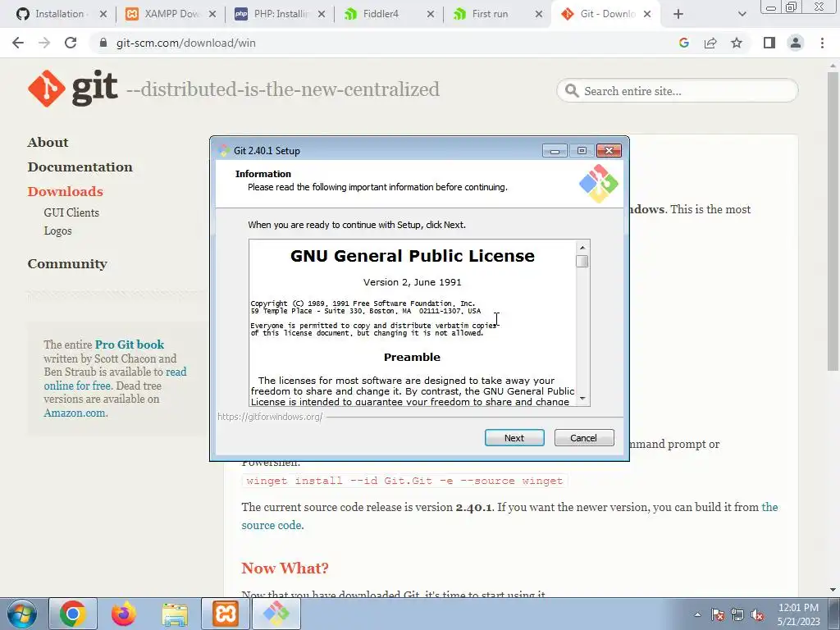Open GUI Clients sublink
This screenshot has height=630, width=840.
pos(71,212)
